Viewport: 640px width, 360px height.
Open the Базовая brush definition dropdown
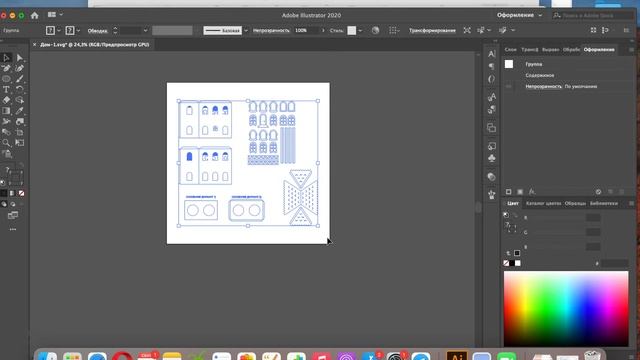246,31
